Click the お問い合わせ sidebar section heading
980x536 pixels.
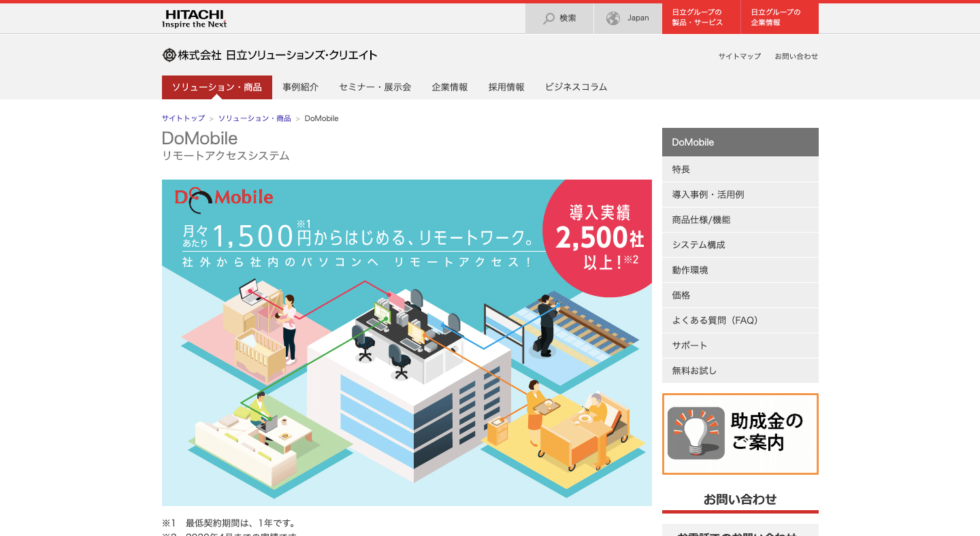tap(740, 499)
